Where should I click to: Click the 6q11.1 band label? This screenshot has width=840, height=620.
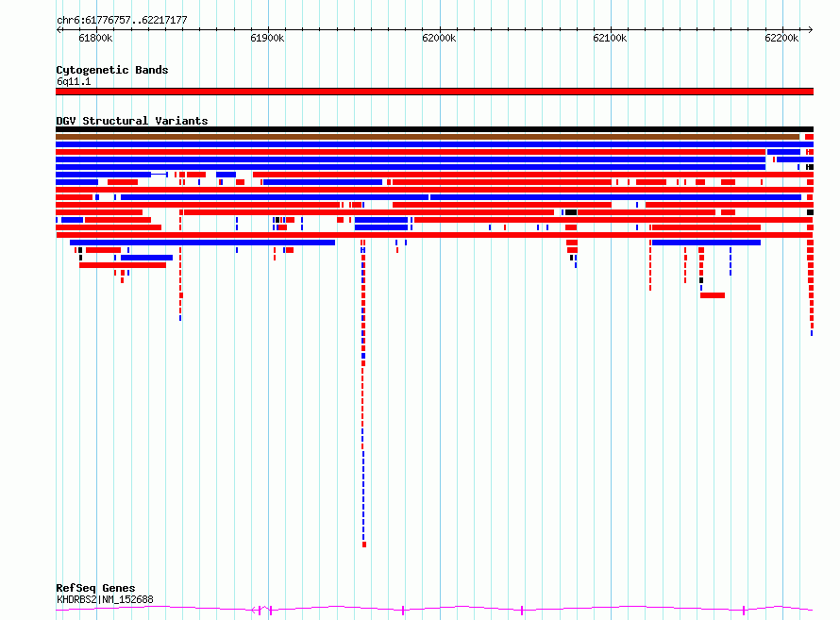click(74, 81)
